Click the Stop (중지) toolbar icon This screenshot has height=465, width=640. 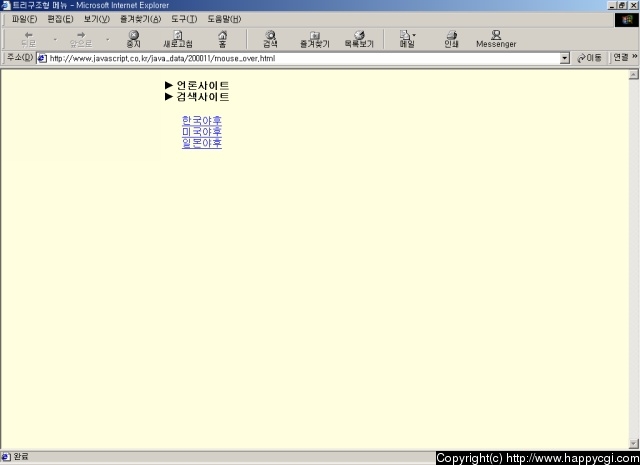[133, 39]
